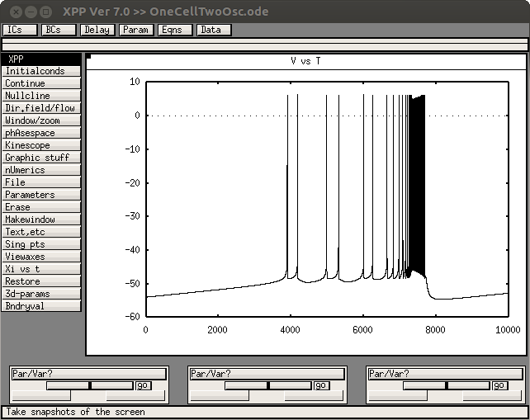Viewport: 530px width, 420px height.
Task: Click the third Par/Var? slider name field
Action: (x=446, y=374)
